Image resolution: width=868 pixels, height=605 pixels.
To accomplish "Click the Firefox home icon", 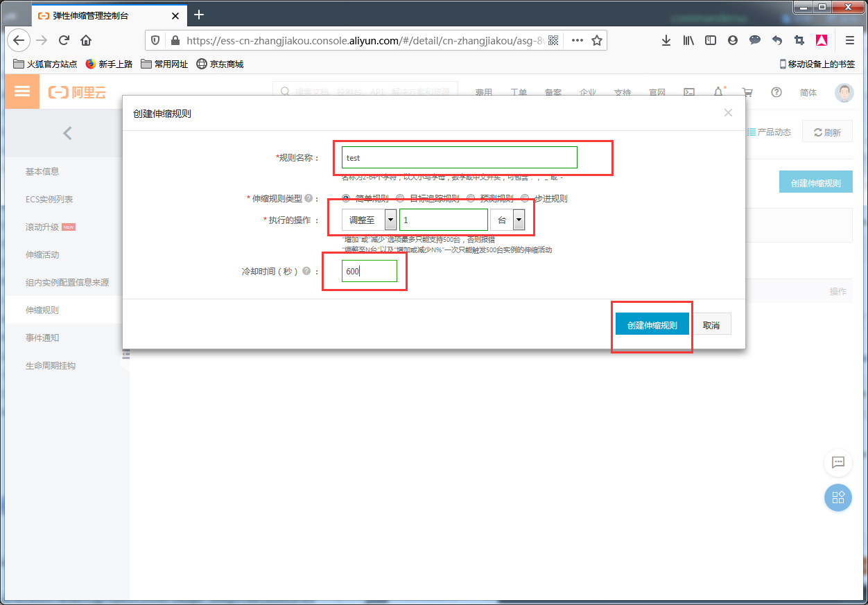I will (86, 40).
